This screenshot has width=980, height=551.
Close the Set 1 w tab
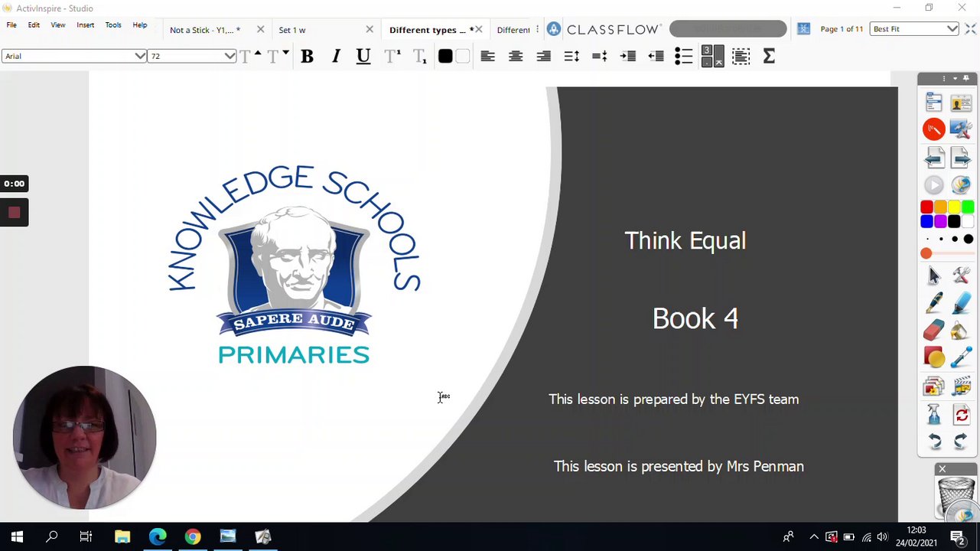click(x=370, y=30)
